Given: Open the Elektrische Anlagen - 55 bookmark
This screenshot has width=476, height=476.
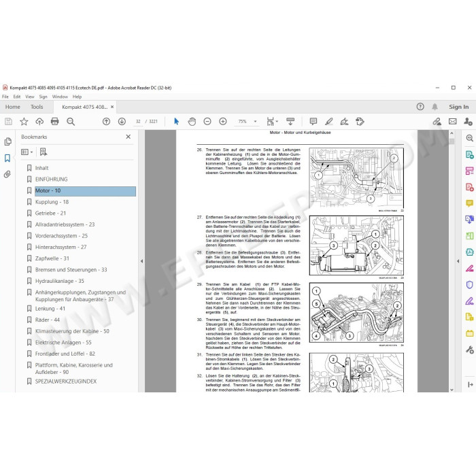Looking at the screenshot, I should (x=63, y=343).
